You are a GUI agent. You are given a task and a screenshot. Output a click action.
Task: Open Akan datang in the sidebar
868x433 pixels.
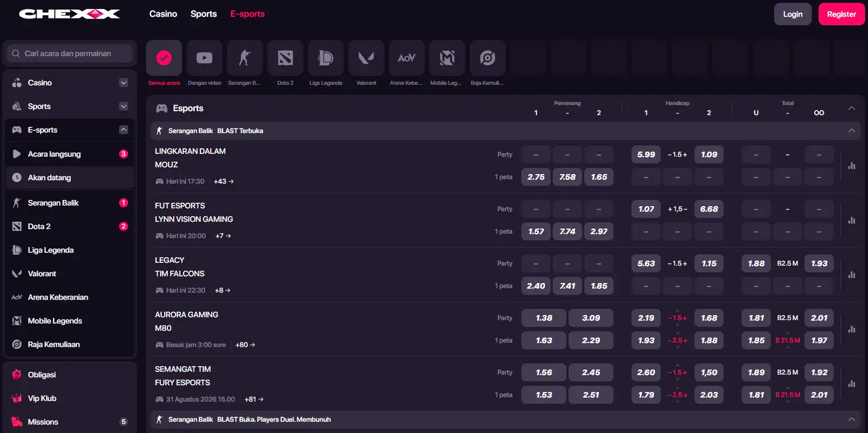tap(70, 177)
